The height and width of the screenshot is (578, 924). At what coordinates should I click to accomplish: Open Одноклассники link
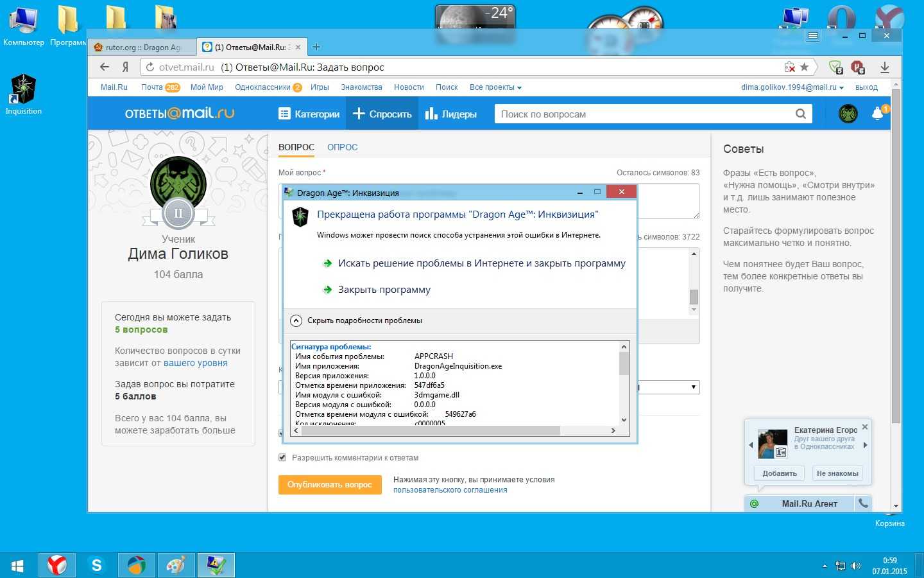click(x=268, y=87)
